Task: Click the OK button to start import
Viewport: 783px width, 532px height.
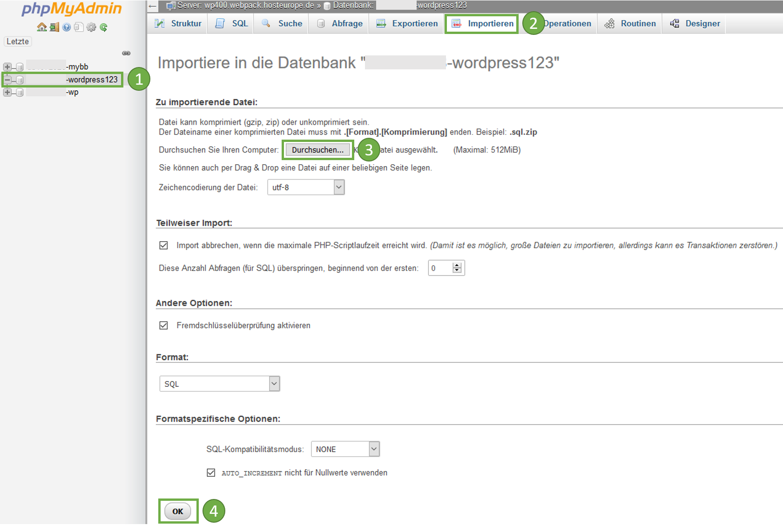Action: click(178, 511)
